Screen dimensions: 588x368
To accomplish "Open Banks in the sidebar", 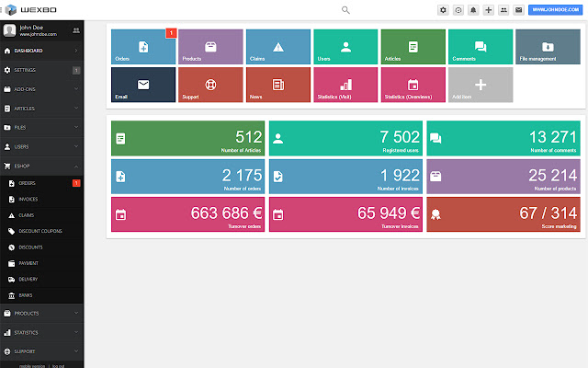I will 41,295.
